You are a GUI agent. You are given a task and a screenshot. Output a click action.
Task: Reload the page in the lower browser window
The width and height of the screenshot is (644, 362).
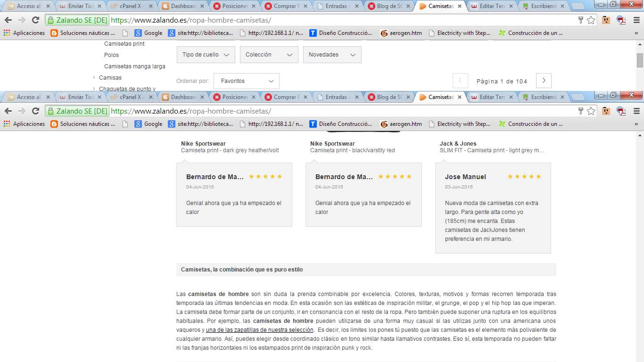[x=35, y=111]
